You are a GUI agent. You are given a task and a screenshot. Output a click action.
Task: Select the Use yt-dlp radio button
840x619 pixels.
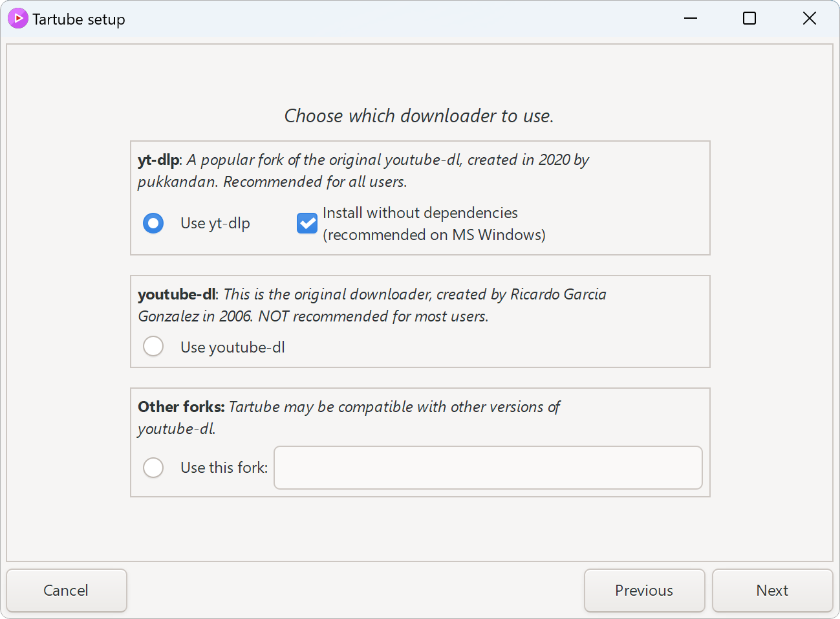pos(153,223)
